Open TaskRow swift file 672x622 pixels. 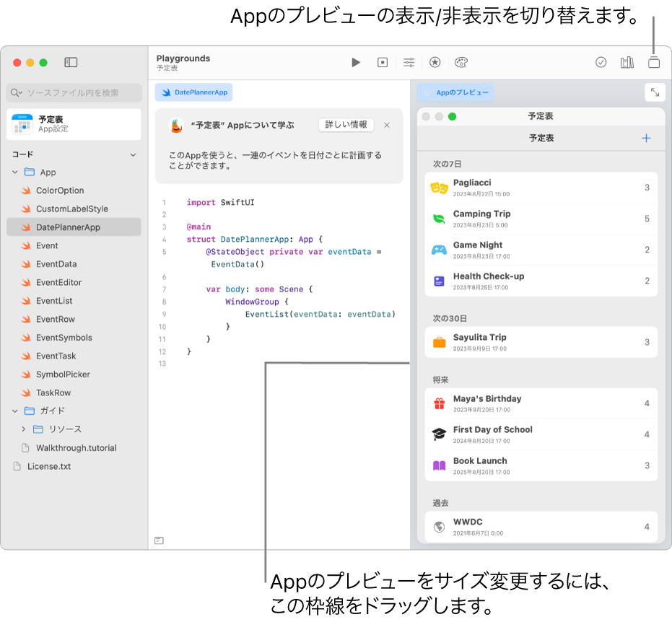pyautogui.click(x=74, y=393)
